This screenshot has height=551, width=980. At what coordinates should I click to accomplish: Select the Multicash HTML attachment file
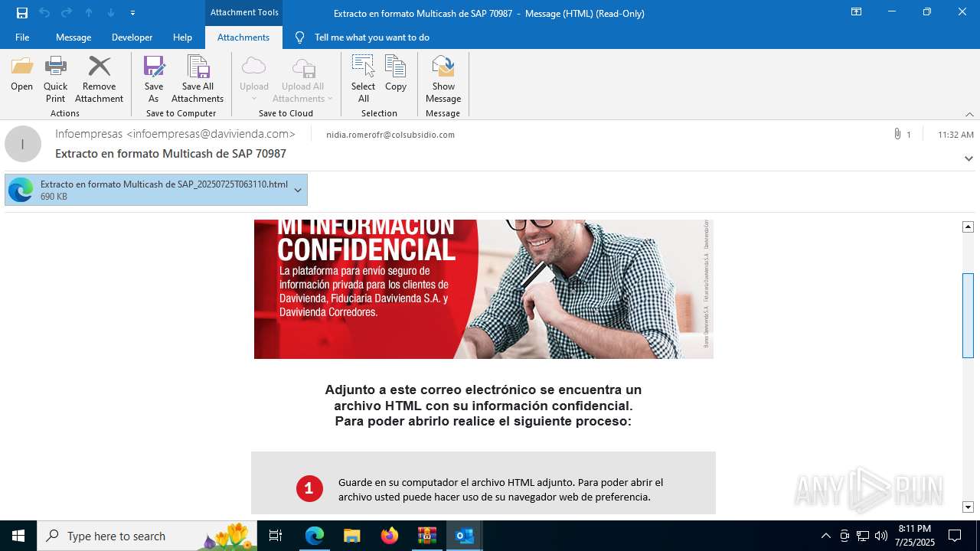156,191
